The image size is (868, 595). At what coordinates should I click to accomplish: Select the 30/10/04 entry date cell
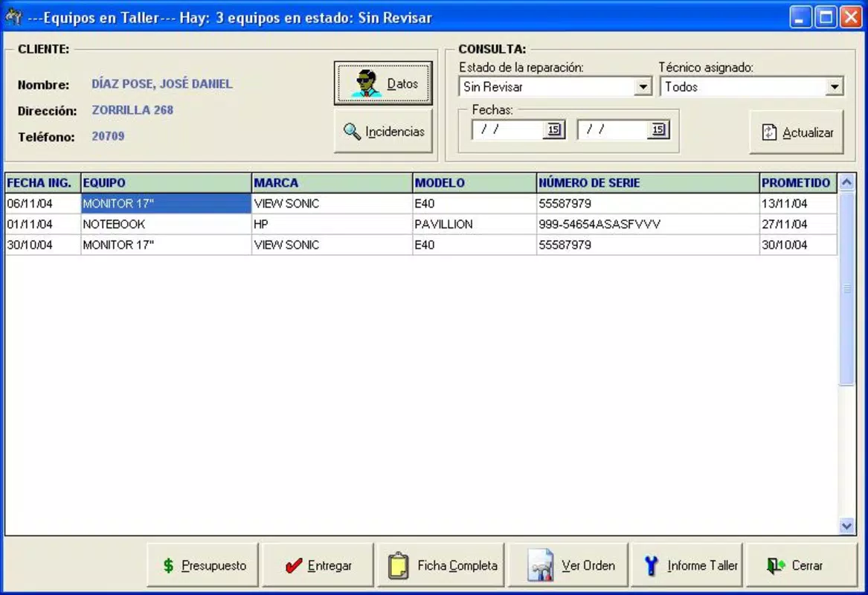coord(42,245)
